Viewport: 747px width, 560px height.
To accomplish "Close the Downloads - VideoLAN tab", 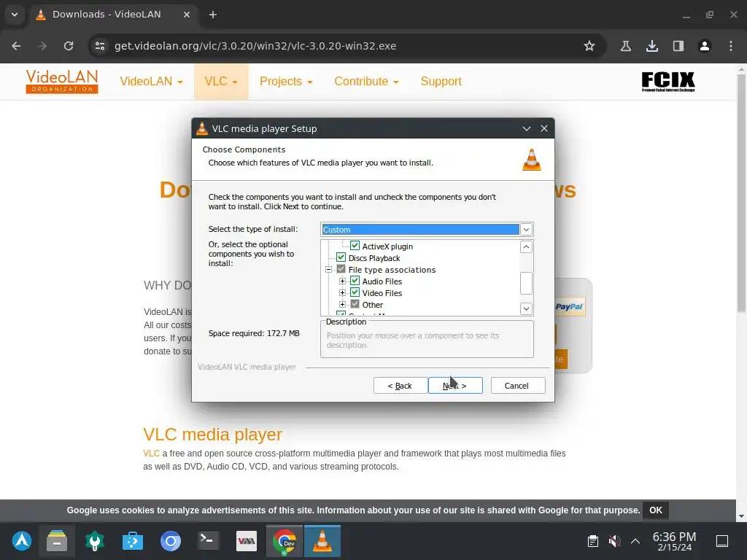I will (187, 15).
